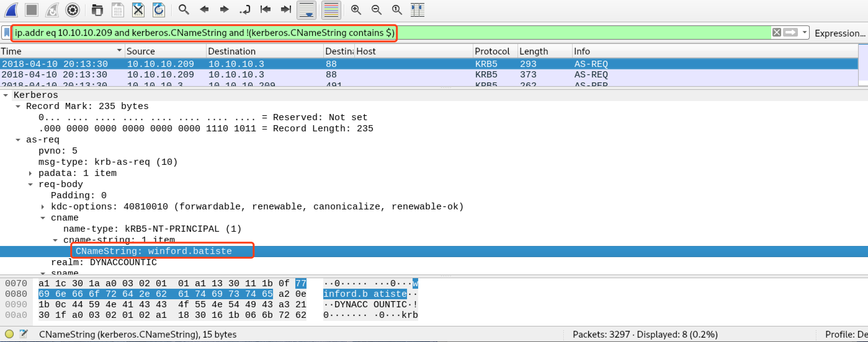Toggle the display filter bookmark icon

click(7, 33)
